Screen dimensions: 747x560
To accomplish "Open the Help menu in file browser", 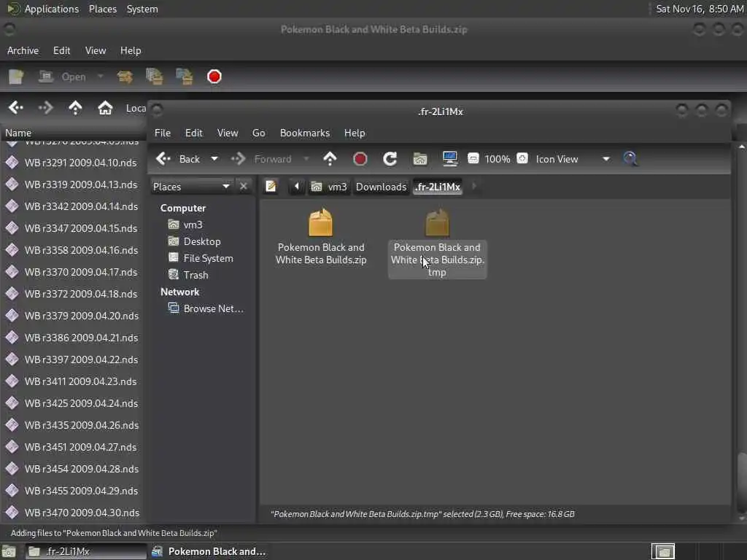I will 355,133.
